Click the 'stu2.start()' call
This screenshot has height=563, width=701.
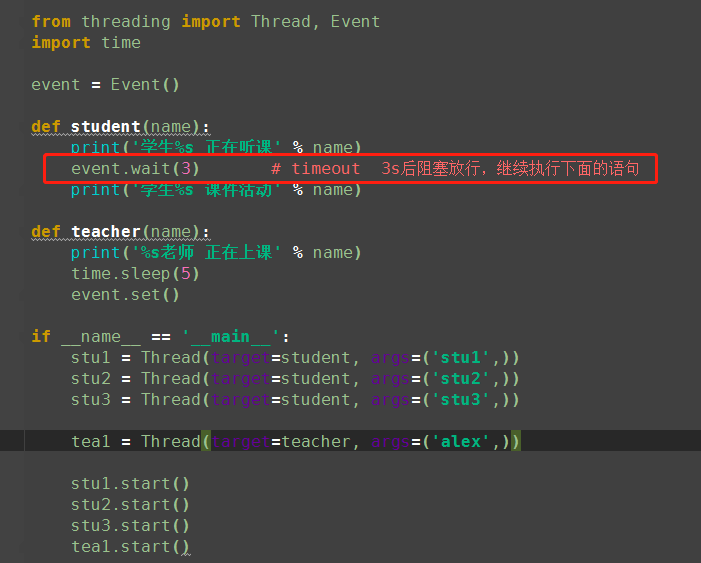(130, 504)
